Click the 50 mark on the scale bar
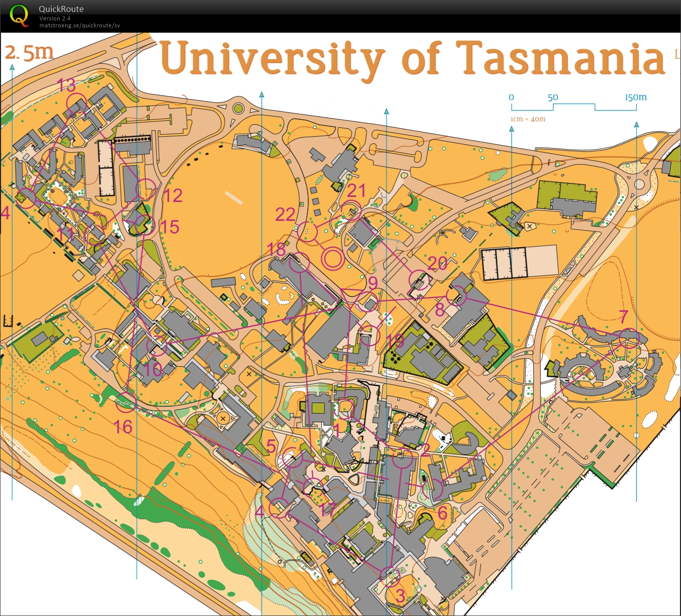Viewport: 681px width, 616px height. click(553, 97)
